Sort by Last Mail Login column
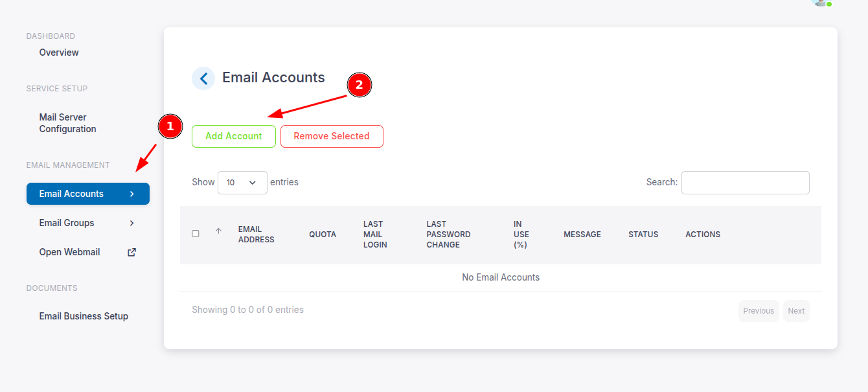Image resolution: width=868 pixels, height=392 pixels. click(375, 235)
